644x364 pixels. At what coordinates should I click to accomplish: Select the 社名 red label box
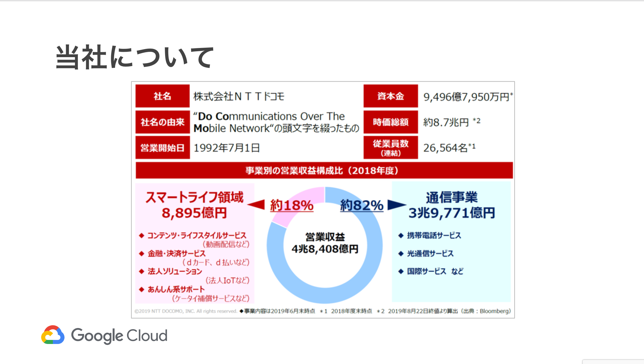click(162, 96)
